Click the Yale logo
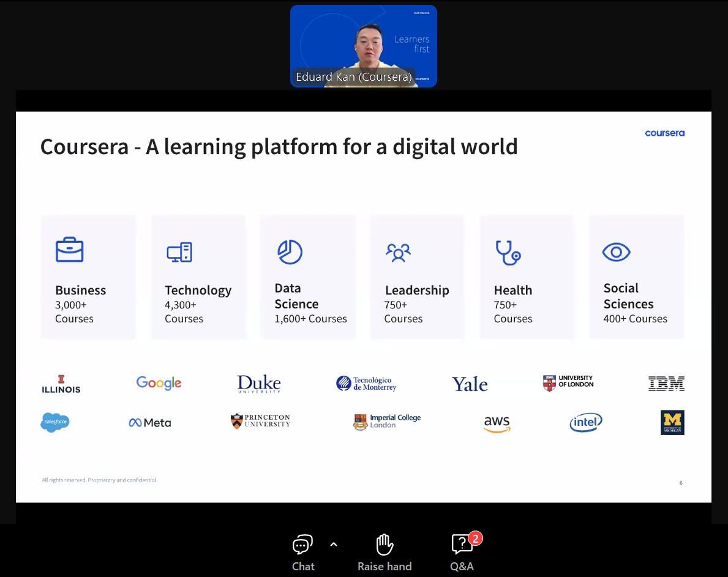This screenshot has width=728, height=577. click(470, 384)
